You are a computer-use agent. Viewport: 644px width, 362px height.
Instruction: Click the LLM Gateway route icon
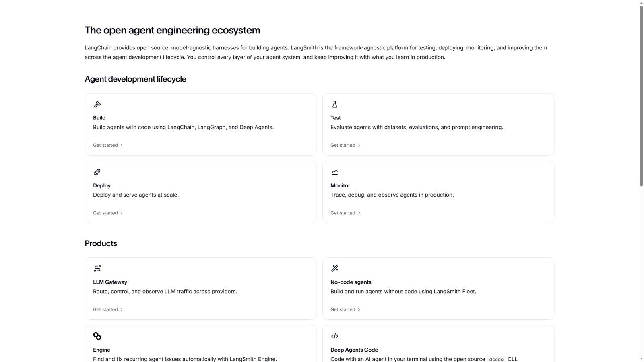[97, 269]
